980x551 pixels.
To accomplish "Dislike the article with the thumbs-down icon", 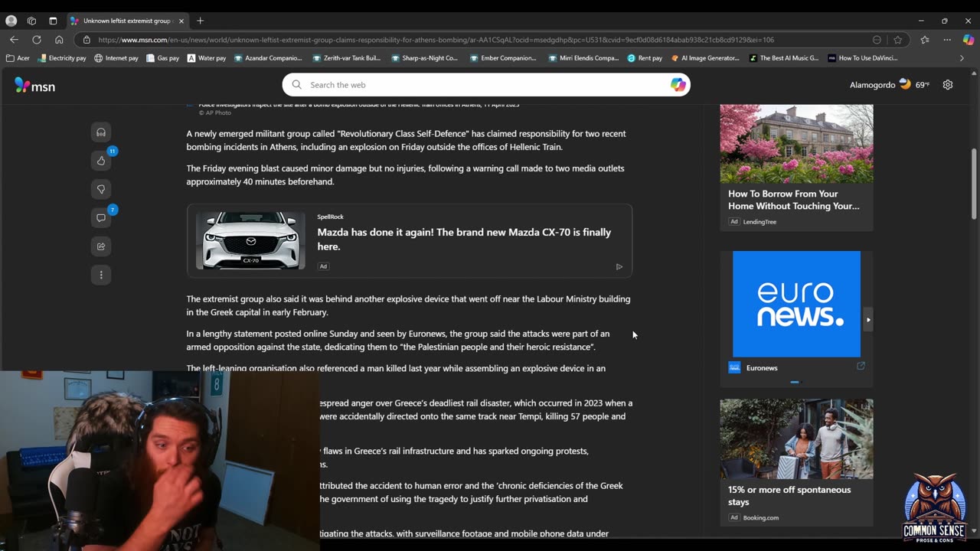I will point(101,189).
